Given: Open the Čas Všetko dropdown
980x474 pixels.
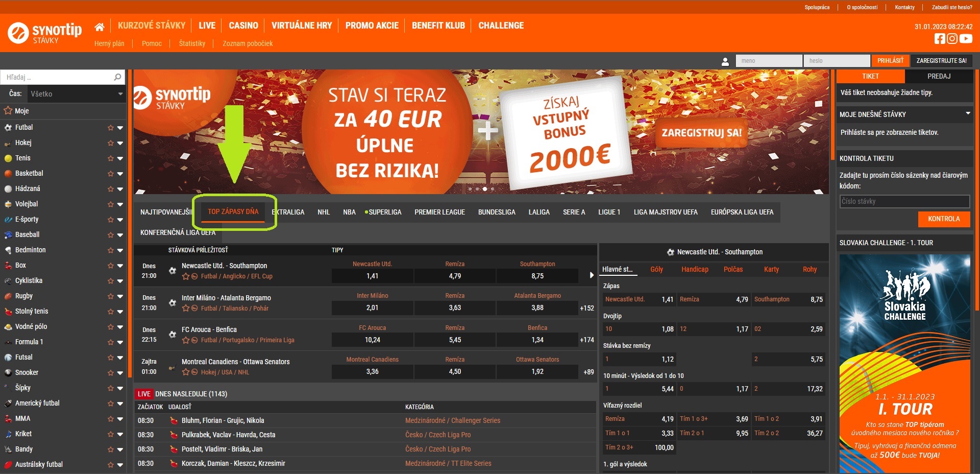Looking at the screenshot, I should coord(77,94).
